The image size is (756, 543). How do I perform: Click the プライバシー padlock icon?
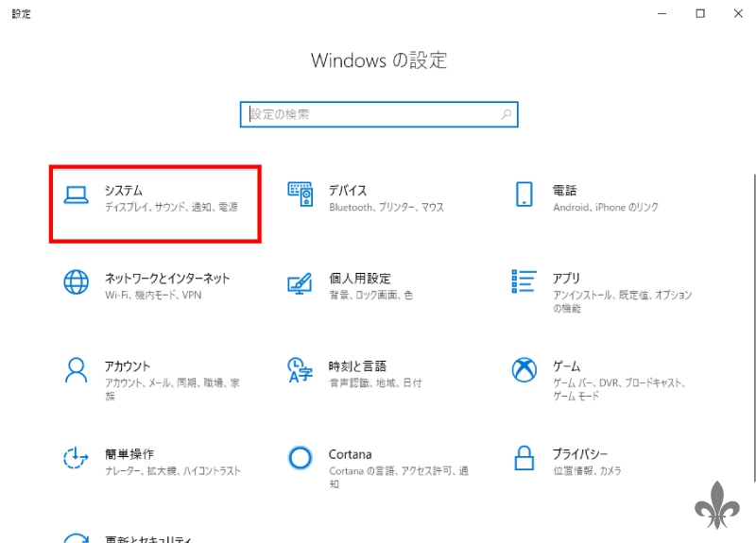(x=524, y=458)
